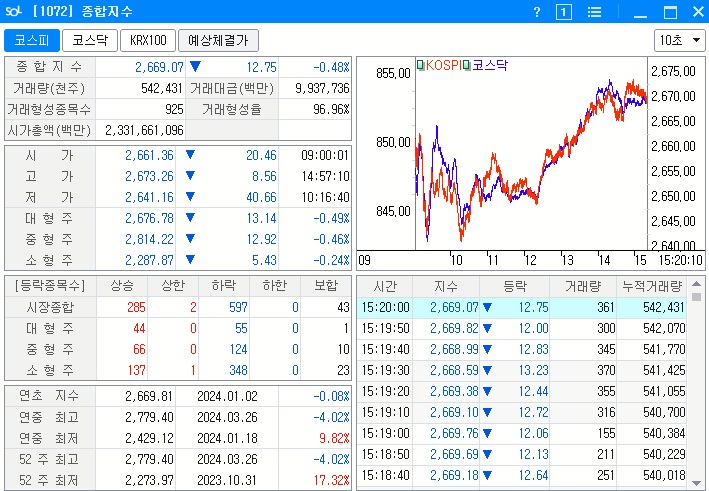Screen dimensions: 709x491
Task: Click the 소형주 하락 count 348
Action: 238,370
